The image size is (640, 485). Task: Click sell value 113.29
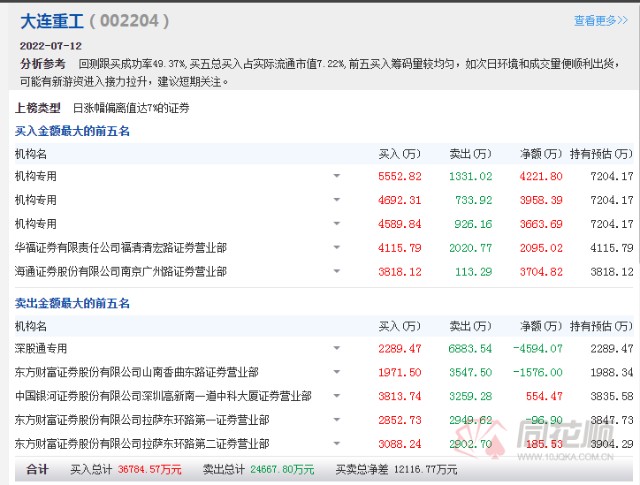click(474, 271)
